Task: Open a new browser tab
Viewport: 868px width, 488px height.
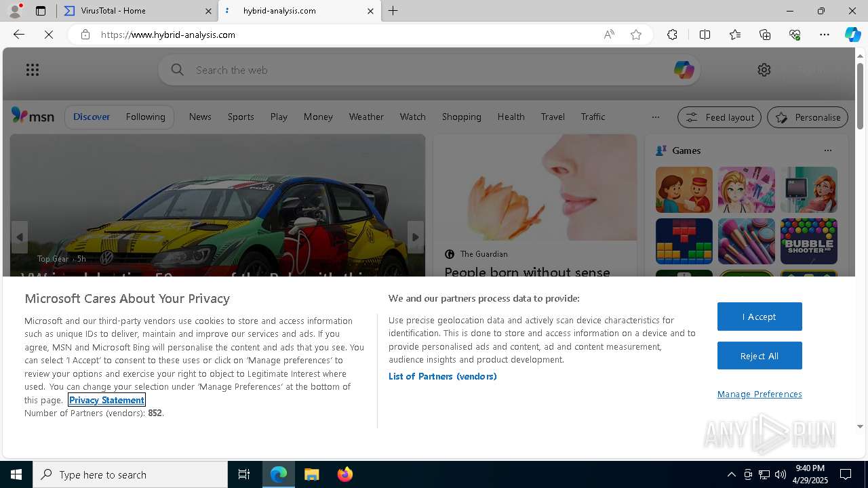Action: pyautogui.click(x=393, y=11)
